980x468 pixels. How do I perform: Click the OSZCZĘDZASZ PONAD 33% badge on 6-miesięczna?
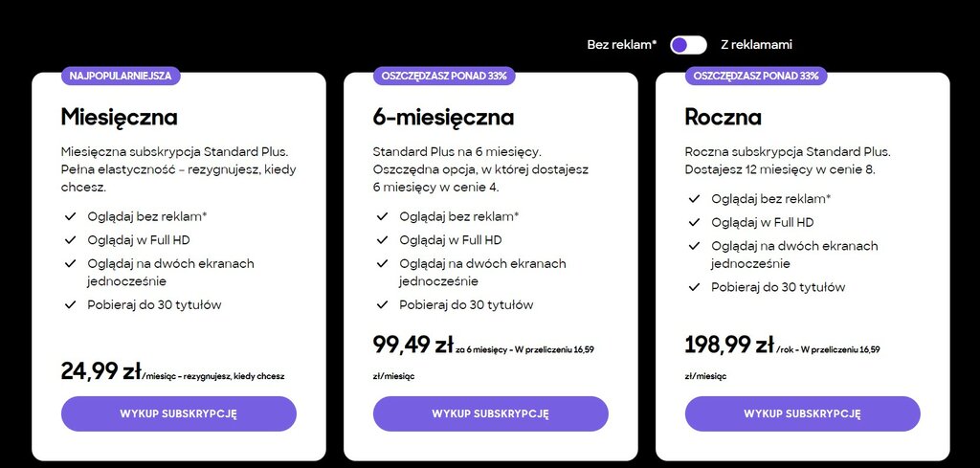click(x=444, y=77)
